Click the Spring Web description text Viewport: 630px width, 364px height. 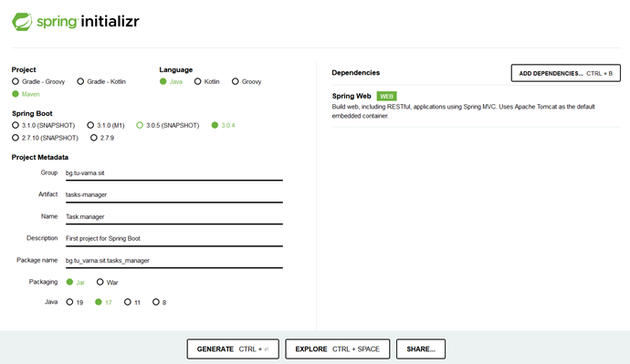463,111
